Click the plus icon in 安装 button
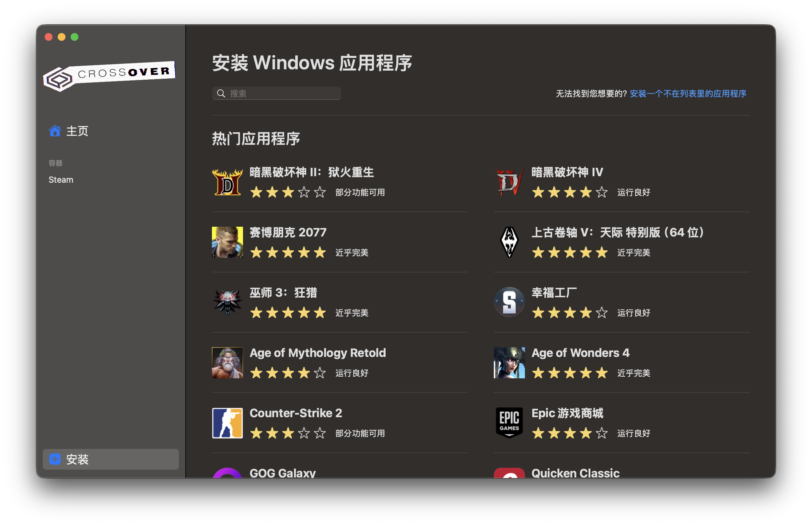812x526 pixels. tap(55, 459)
